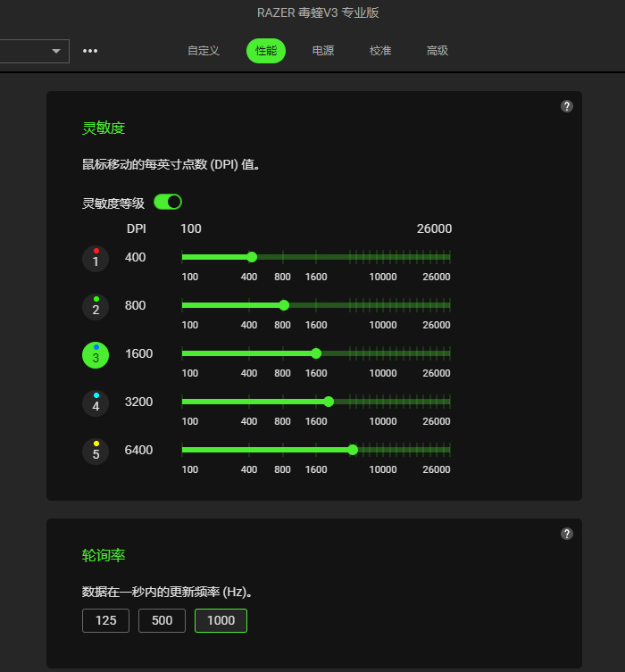Click the stage 2 slider handle at 800
The width and height of the screenshot is (625, 672).
pyautogui.click(x=284, y=305)
